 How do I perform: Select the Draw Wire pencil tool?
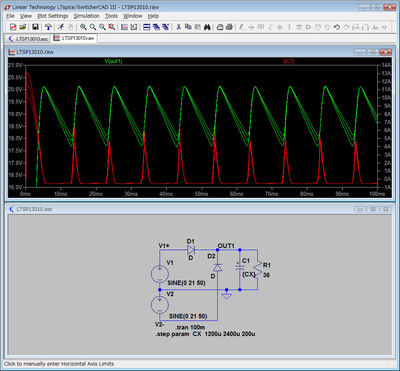pyautogui.click(x=241, y=27)
